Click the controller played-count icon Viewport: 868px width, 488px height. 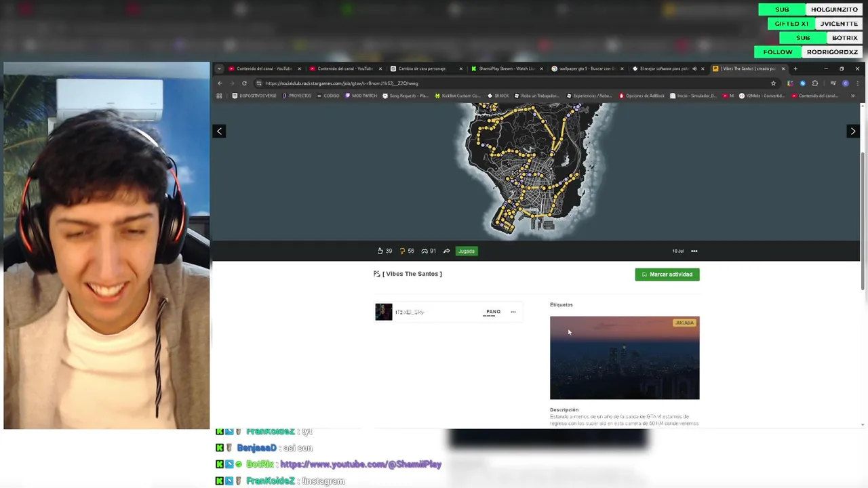425,251
